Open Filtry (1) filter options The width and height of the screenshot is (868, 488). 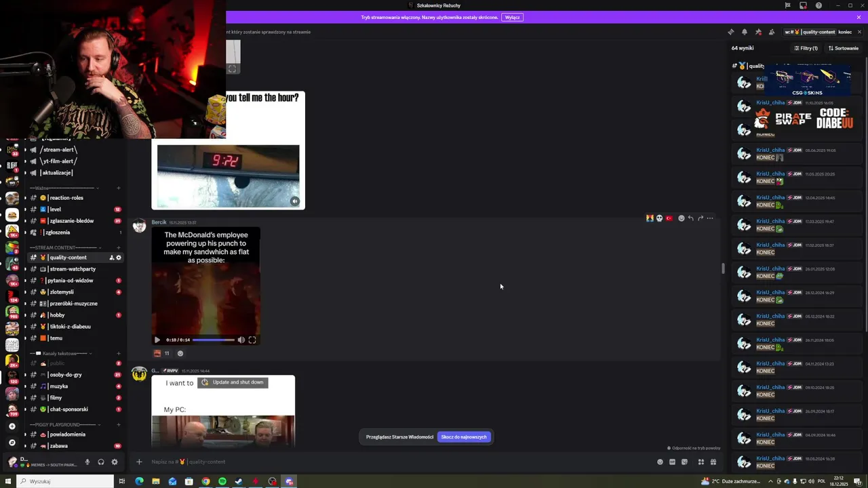click(x=806, y=48)
